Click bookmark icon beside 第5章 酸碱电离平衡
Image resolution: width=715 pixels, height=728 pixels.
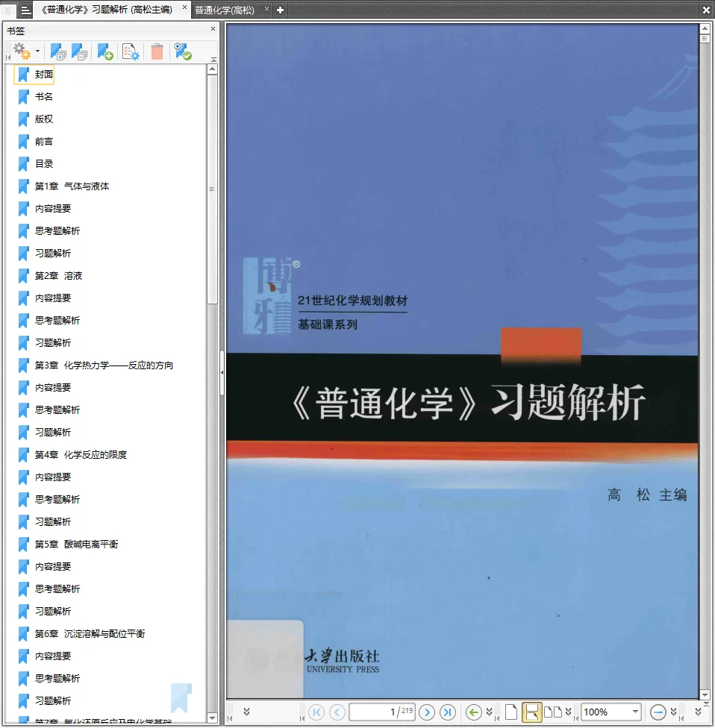23,545
